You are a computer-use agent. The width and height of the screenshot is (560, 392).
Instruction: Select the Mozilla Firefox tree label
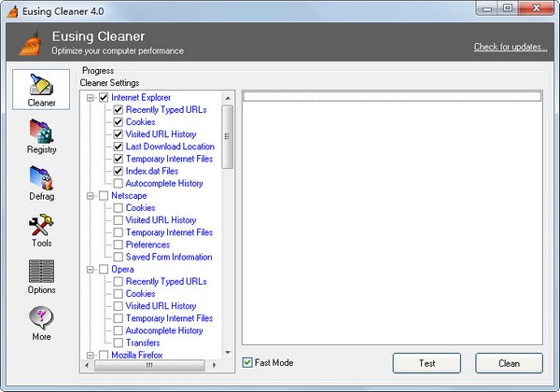(x=137, y=355)
